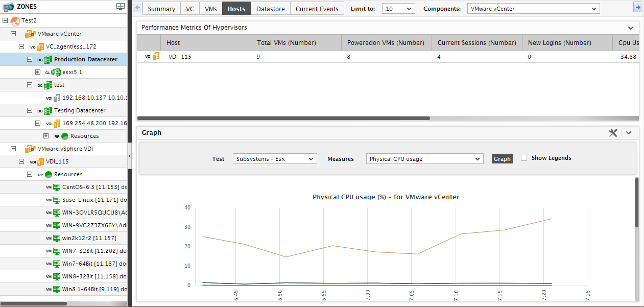Expand Resources under Testing Datacenter
Image resolution: width=644 pixels, height=307 pixels.
[46, 136]
